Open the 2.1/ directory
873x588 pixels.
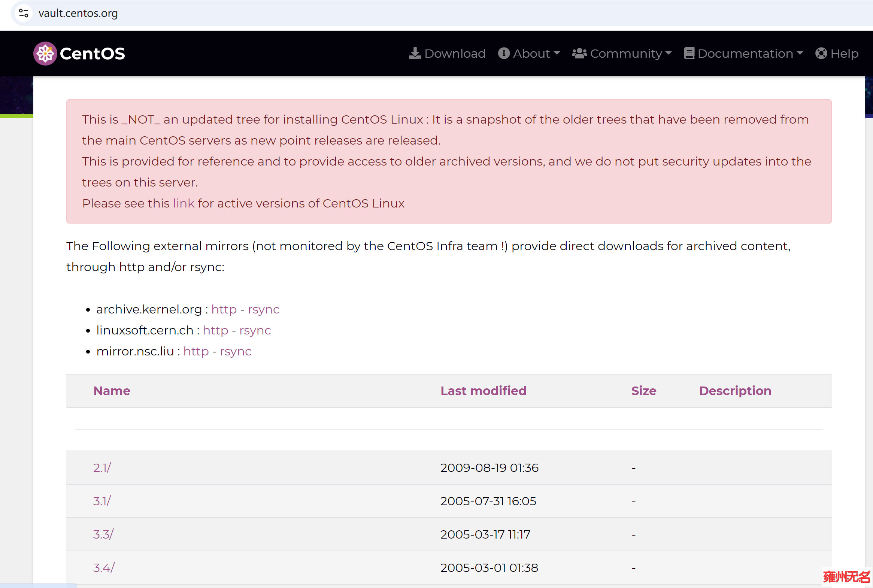102,468
